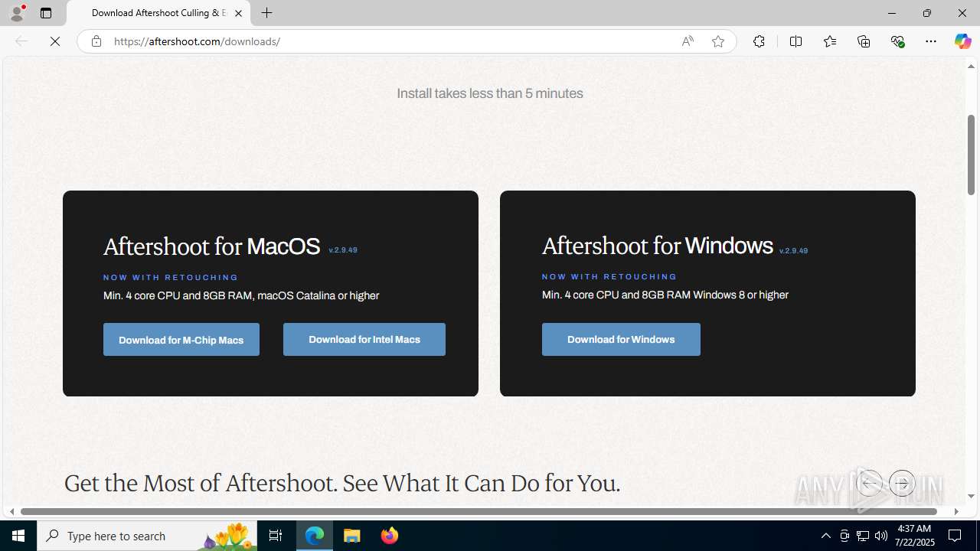Click the Aftershoot for MacOS heading
Image resolution: width=980 pixels, height=551 pixels.
point(211,246)
